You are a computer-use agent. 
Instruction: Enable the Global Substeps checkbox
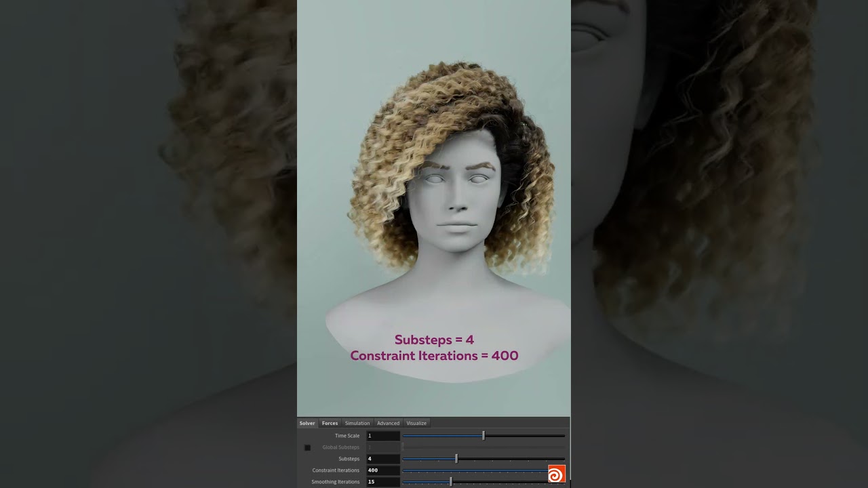[x=307, y=447]
